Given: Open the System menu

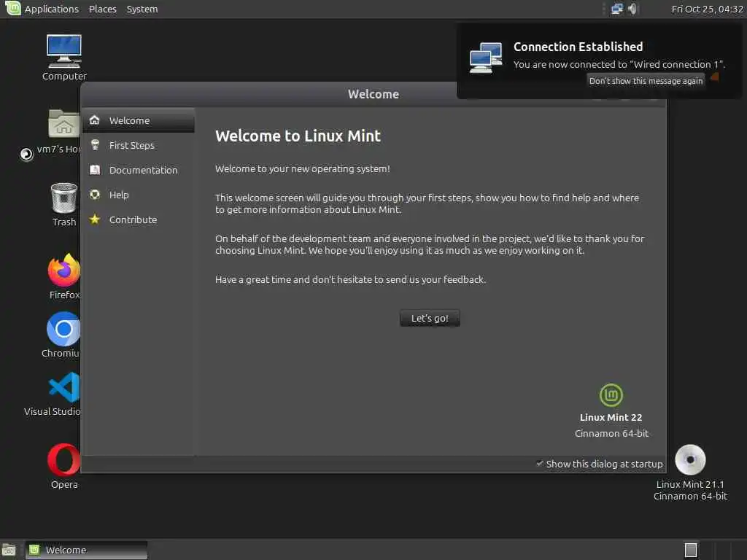Looking at the screenshot, I should (x=142, y=9).
